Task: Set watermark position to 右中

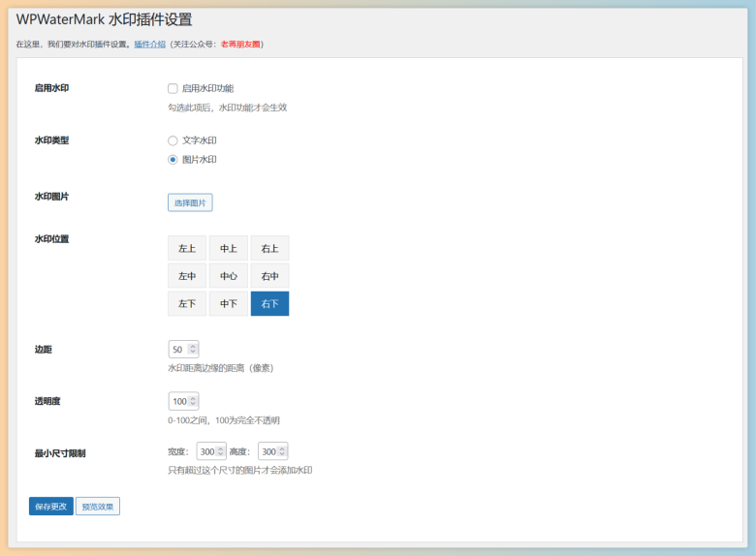Action: point(270,276)
